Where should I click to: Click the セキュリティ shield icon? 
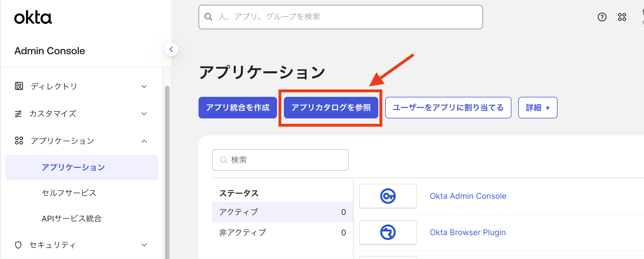click(18, 245)
